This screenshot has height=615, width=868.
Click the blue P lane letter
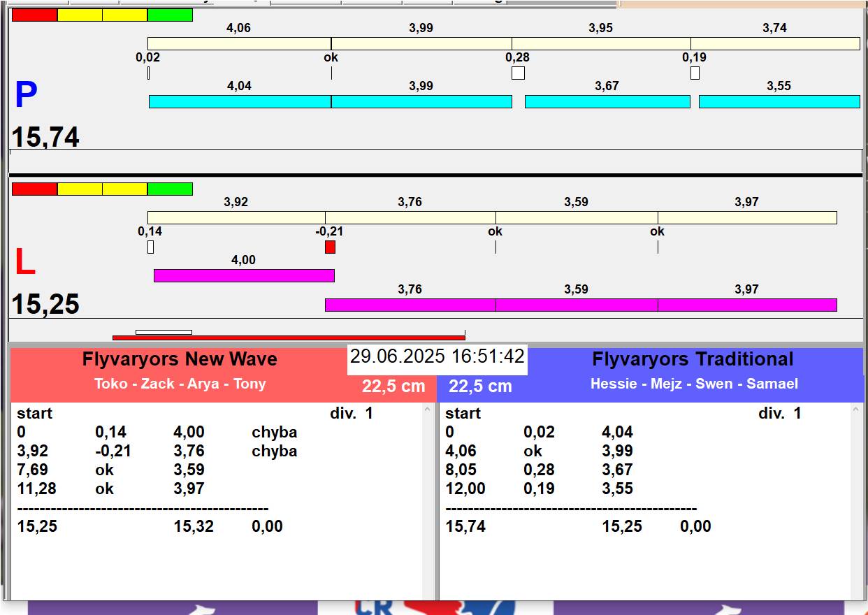point(26,96)
